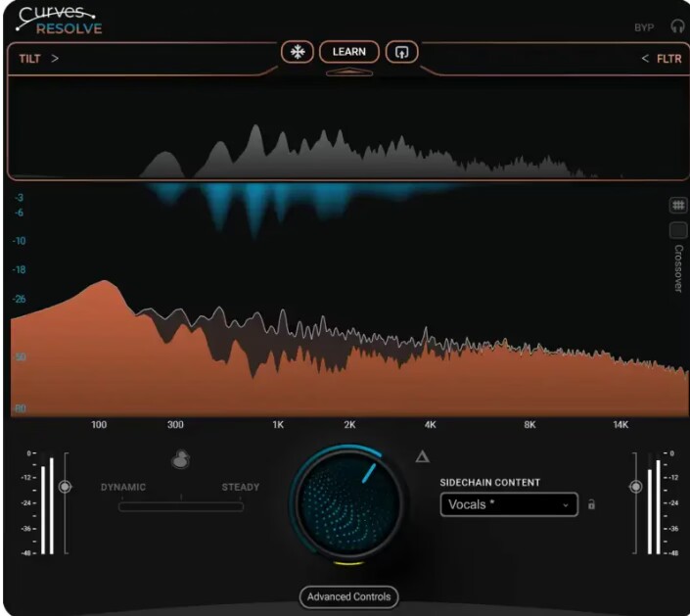
Task: Click the input gain slider handle
Action: [66, 487]
